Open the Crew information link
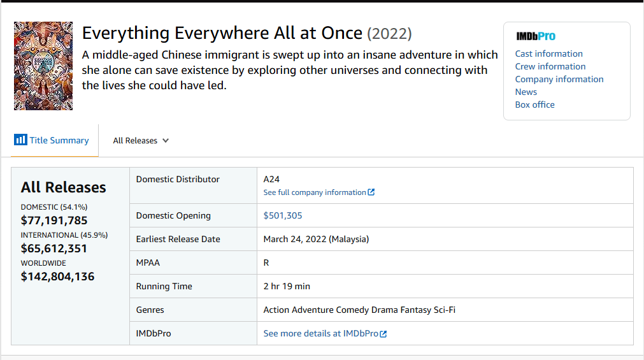 tap(550, 66)
